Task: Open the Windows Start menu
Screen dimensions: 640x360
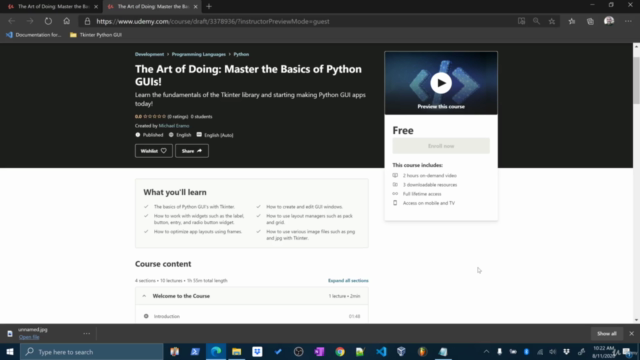Action: point(10,352)
